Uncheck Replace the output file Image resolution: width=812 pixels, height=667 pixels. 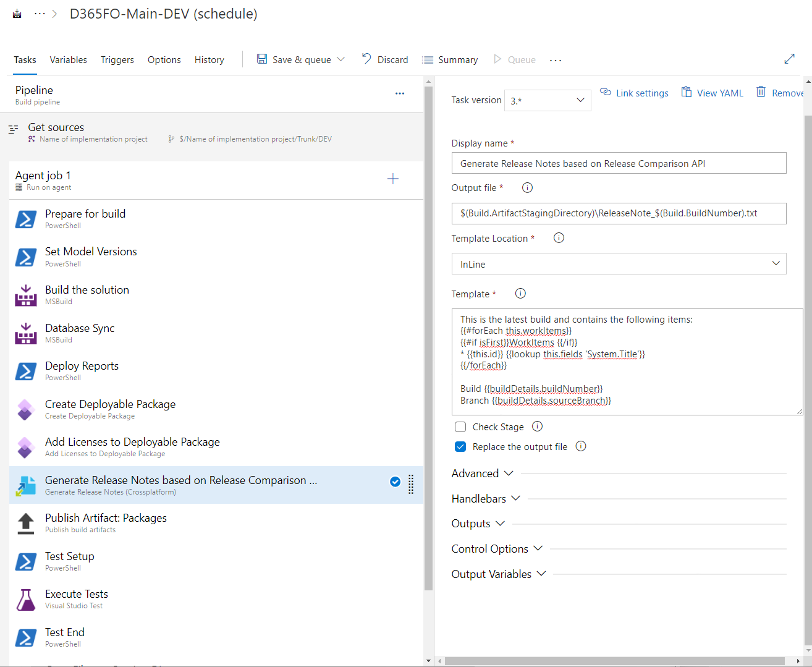click(x=460, y=446)
